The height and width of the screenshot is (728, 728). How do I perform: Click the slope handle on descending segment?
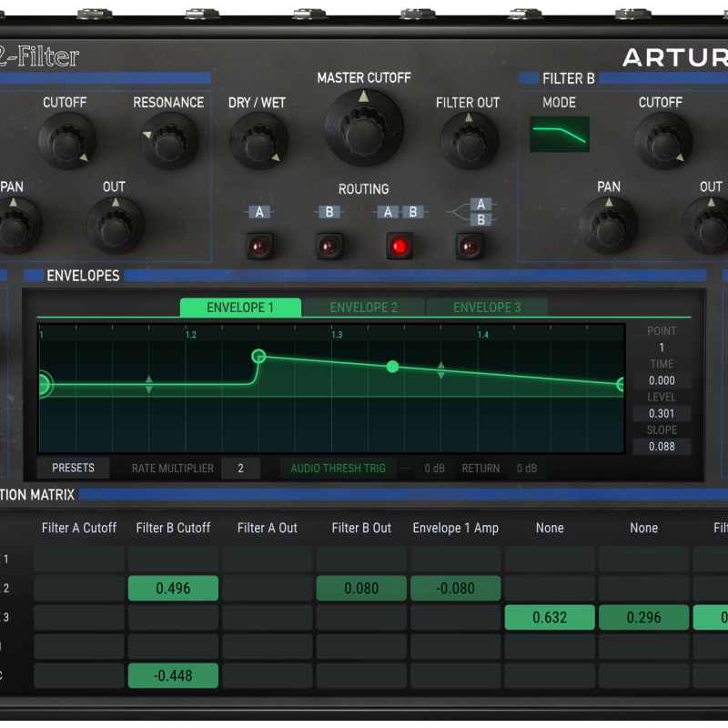click(x=441, y=370)
